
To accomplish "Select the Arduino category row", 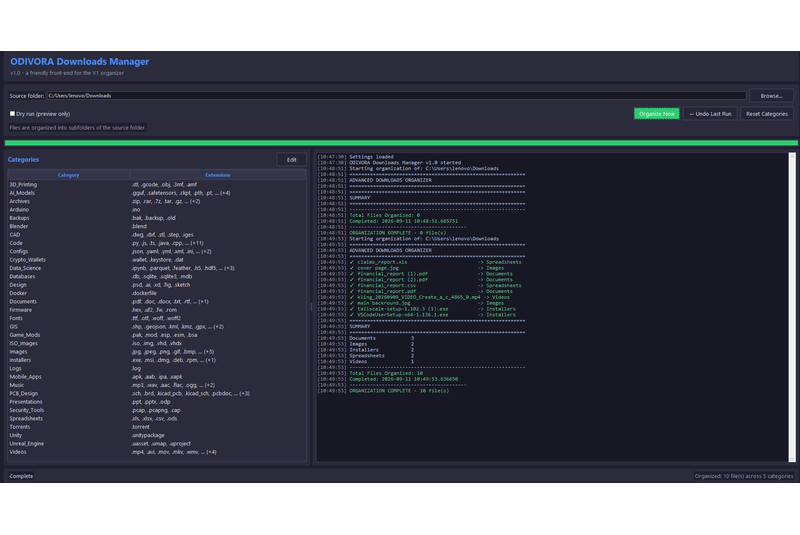I will point(157,210).
